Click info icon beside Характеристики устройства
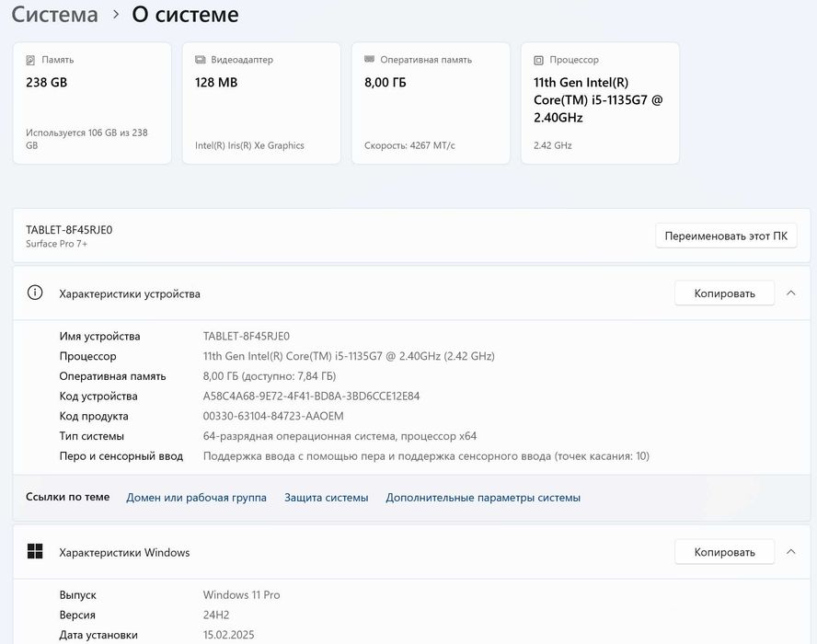Image resolution: width=817 pixels, height=644 pixels. click(35, 293)
